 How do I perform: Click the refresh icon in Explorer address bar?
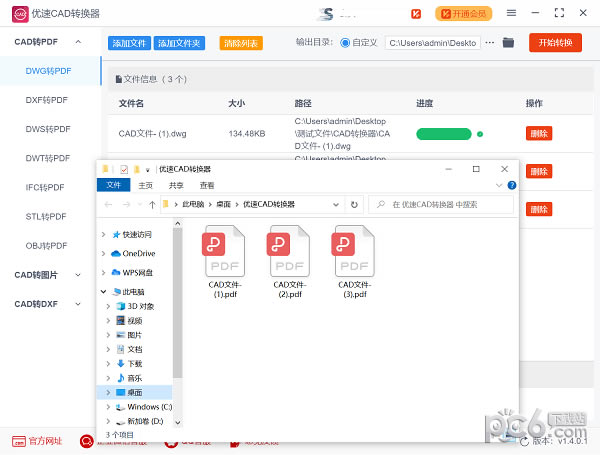click(x=354, y=205)
